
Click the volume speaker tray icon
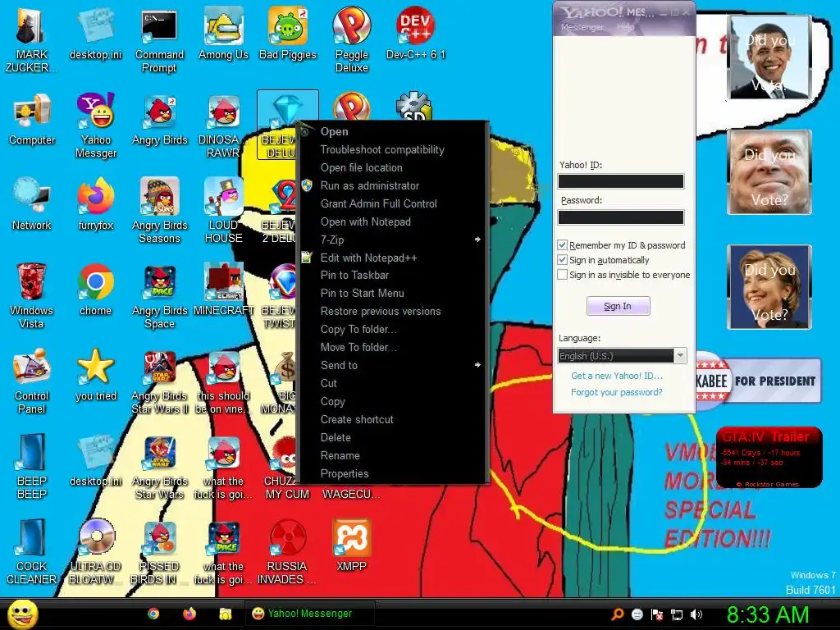click(x=696, y=614)
